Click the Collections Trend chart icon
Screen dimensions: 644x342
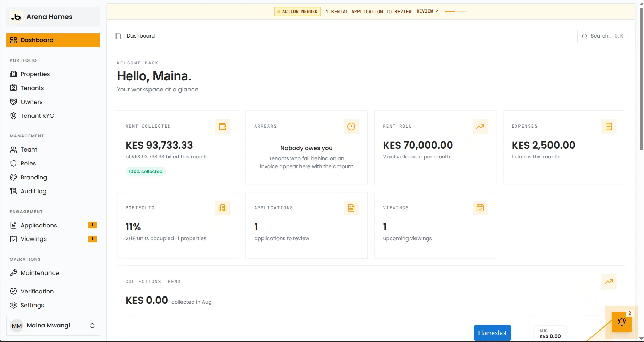pos(609,282)
